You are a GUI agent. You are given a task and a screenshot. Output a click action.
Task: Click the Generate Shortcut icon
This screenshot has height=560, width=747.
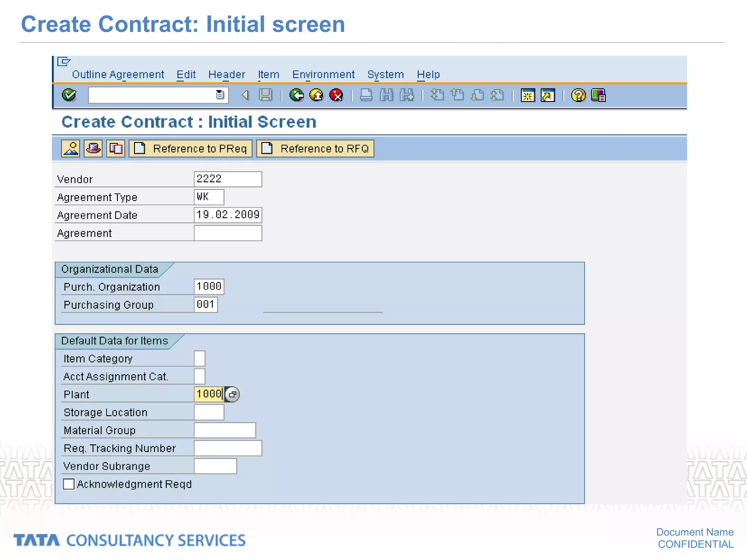[x=548, y=95]
